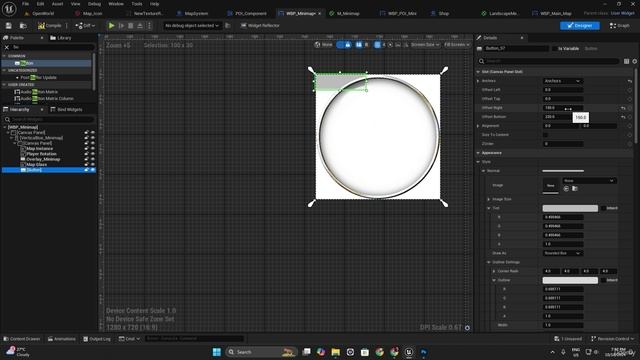Viewport: 640px width, 360px height.
Task: Reset Offset Right to its default value
Action: coord(623,108)
